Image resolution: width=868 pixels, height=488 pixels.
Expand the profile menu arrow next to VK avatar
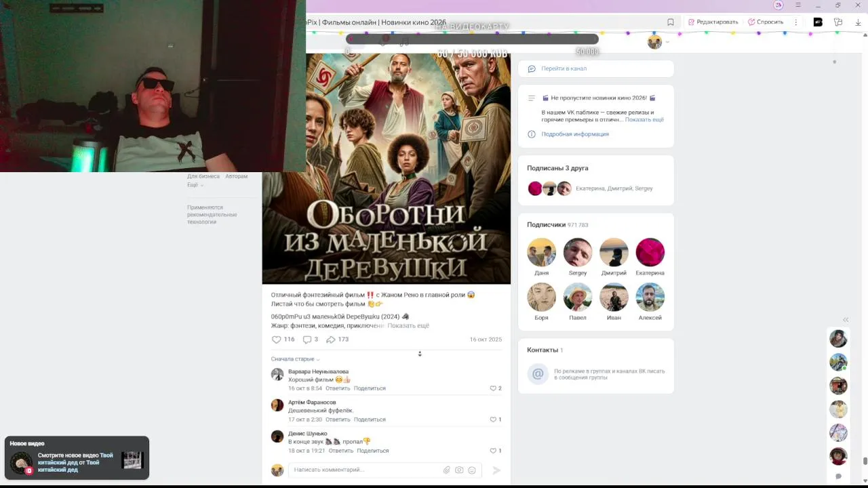(667, 42)
